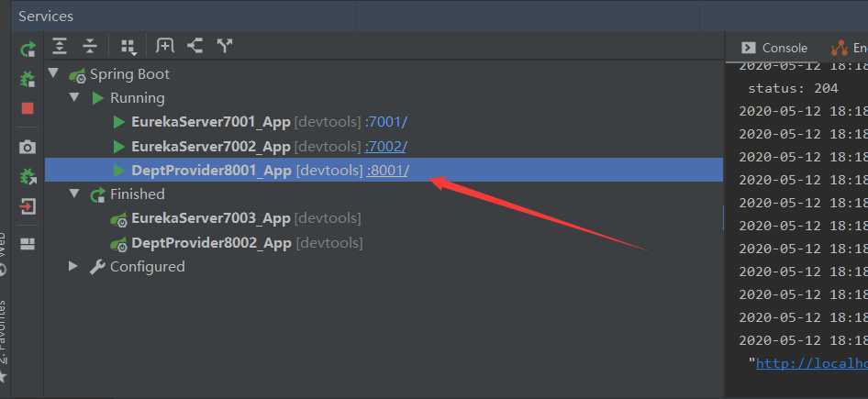This screenshot has width=868, height=399.
Task: Click Collapse All in services toolbar
Action: pyautogui.click(x=90, y=47)
